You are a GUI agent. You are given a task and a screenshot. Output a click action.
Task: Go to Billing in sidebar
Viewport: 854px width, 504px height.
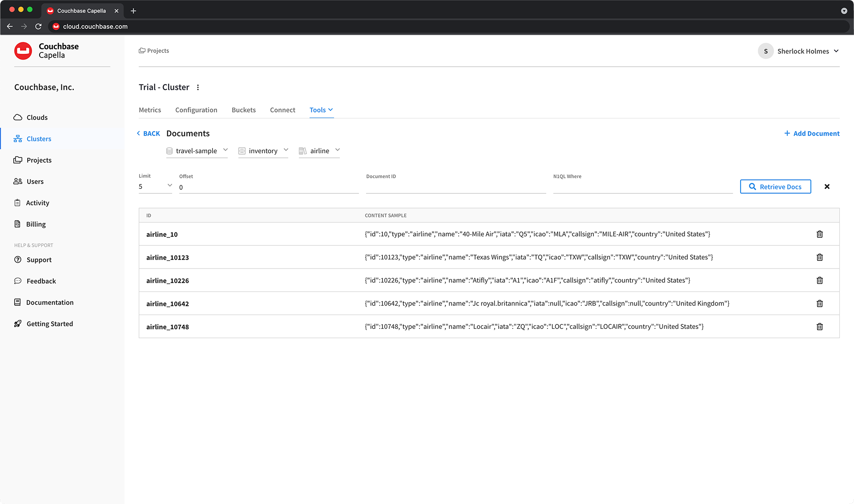click(36, 224)
